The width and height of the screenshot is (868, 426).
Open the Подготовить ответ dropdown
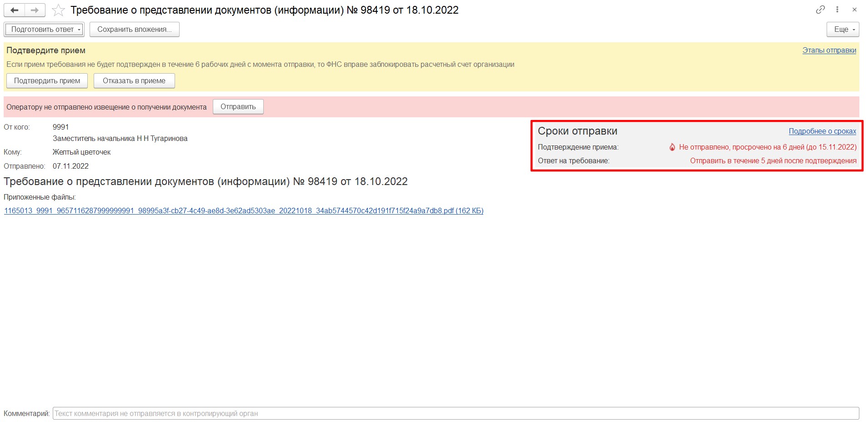44,30
